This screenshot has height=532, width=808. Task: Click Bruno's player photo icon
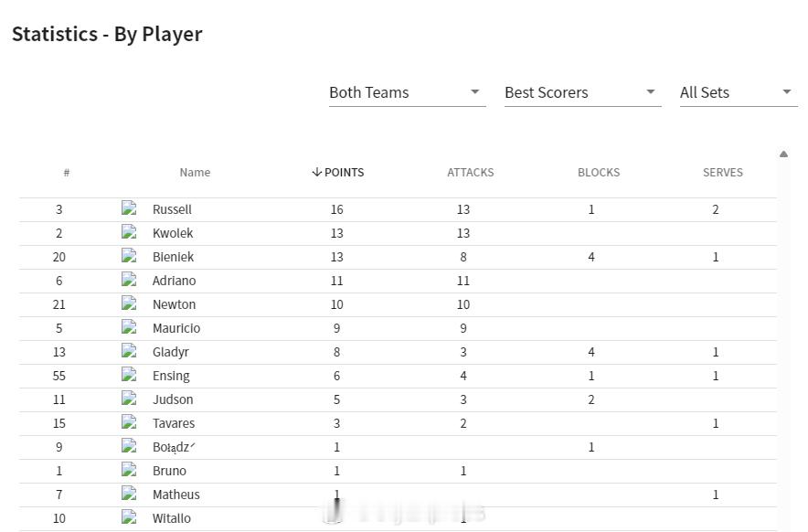click(129, 470)
